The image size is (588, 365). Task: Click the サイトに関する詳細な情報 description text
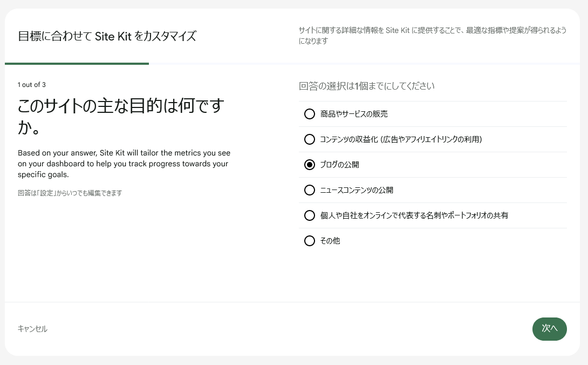pyautogui.click(x=433, y=35)
